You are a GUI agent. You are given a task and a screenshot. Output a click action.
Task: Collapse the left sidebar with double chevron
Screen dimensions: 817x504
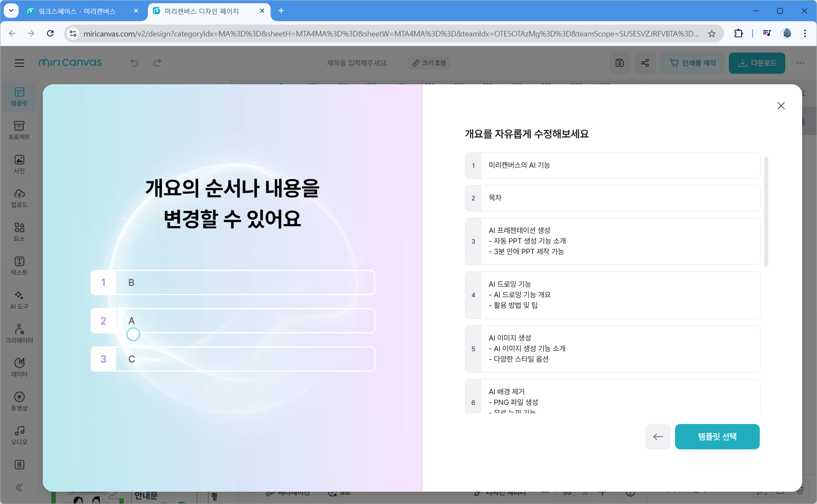[19, 487]
